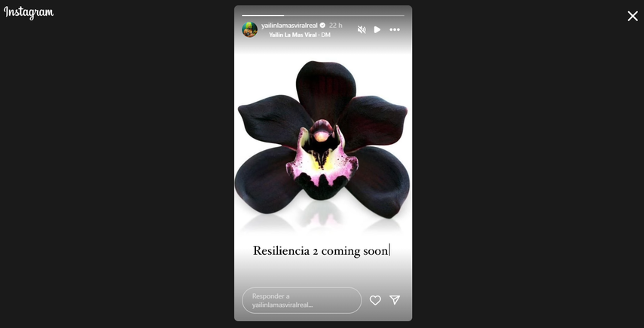Open the yailinlamasviralreal username link

289,26
